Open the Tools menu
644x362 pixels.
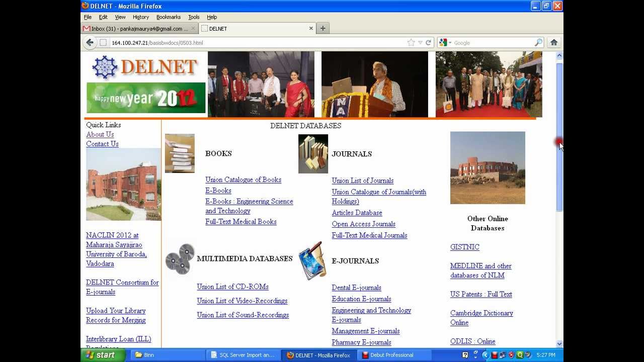pyautogui.click(x=194, y=17)
